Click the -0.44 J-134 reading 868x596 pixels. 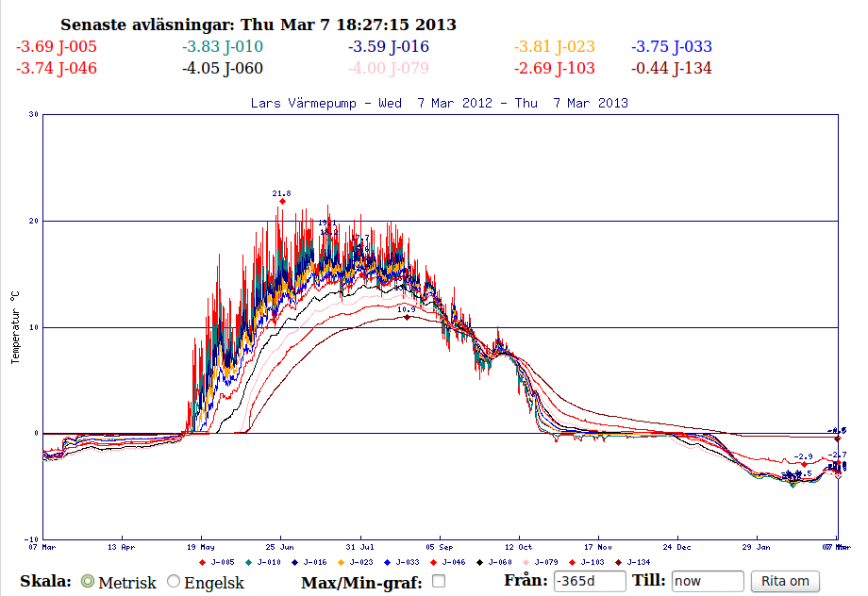[672, 68]
